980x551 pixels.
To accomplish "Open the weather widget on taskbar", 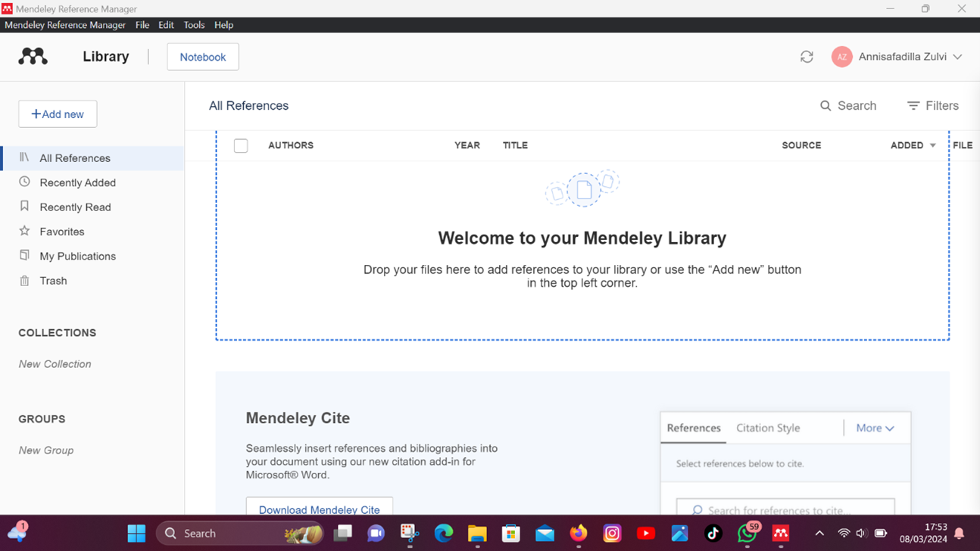I will point(17,531).
